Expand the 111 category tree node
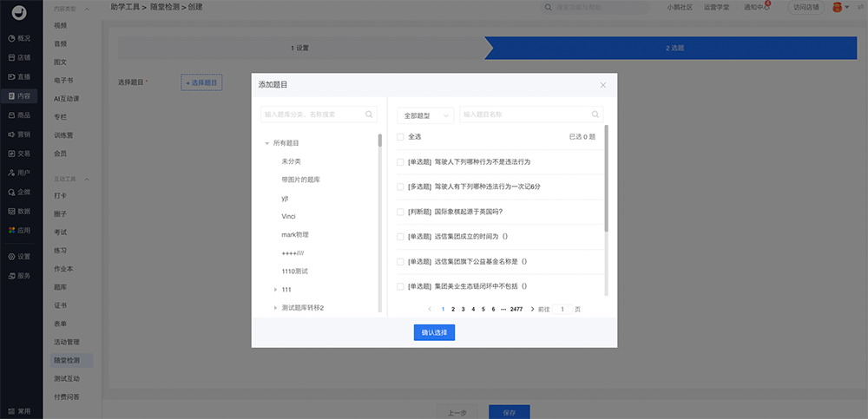 point(275,289)
